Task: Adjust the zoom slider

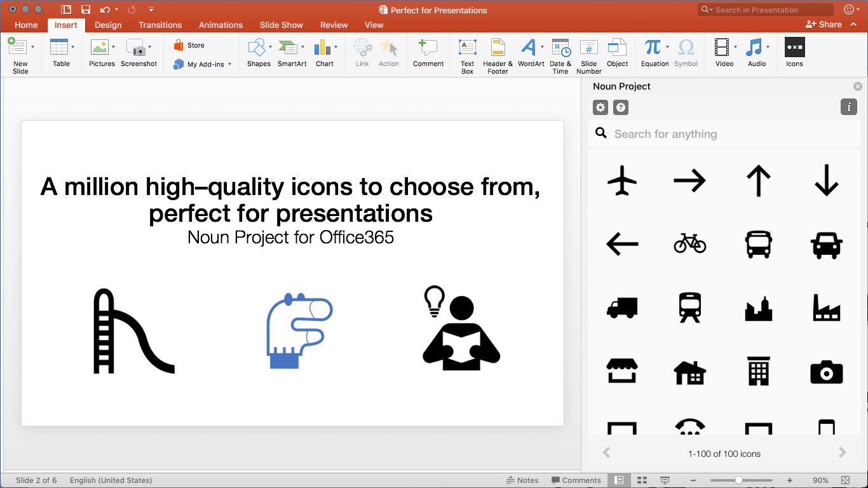Action: tap(740, 480)
